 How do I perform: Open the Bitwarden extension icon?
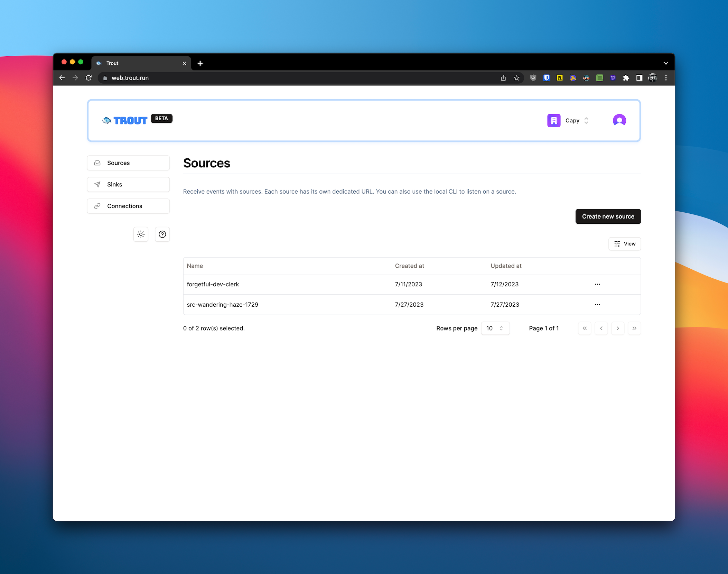[547, 78]
